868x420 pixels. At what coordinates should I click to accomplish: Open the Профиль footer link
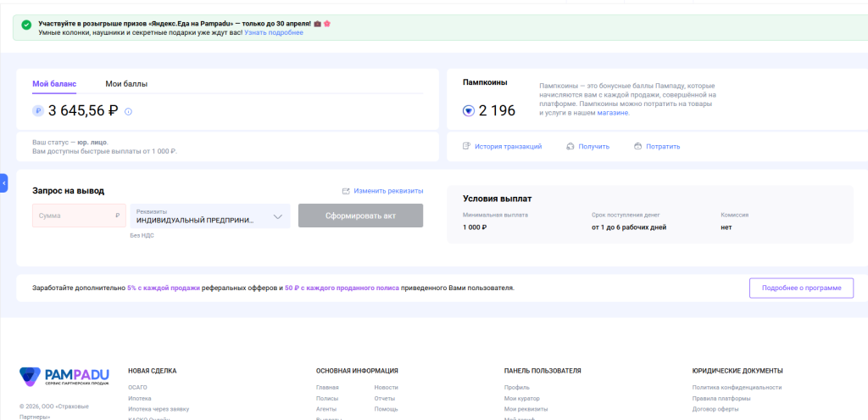517,387
